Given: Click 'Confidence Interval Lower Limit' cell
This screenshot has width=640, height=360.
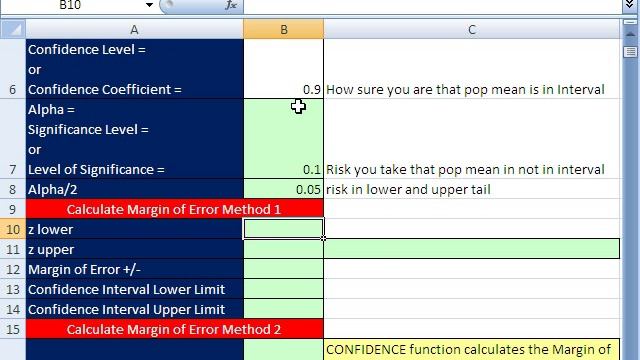Looking at the screenshot, I should point(135,289).
